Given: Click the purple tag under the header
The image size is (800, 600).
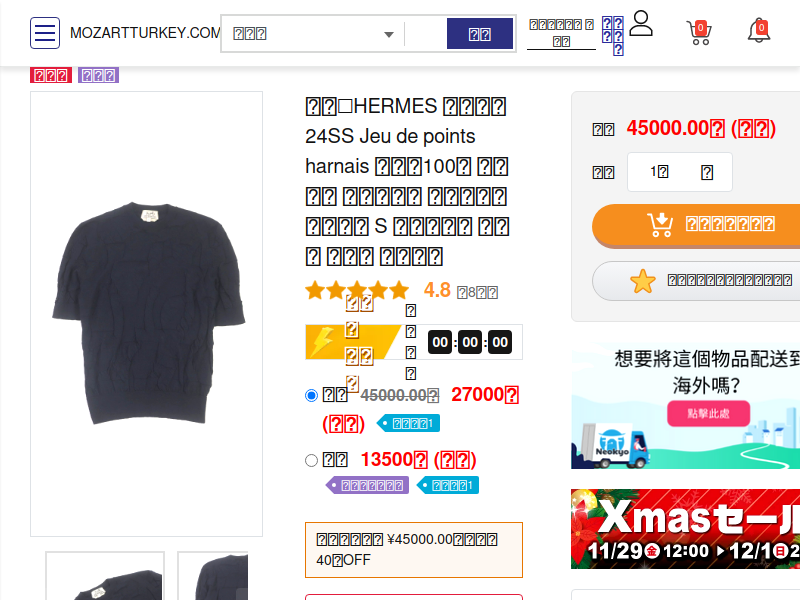Looking at the screenshot, I should pyautogui.click(x=98, y=75).
